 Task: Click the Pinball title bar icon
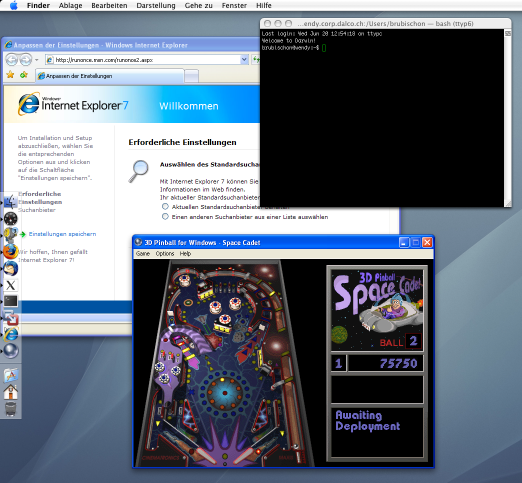(138, 242)
